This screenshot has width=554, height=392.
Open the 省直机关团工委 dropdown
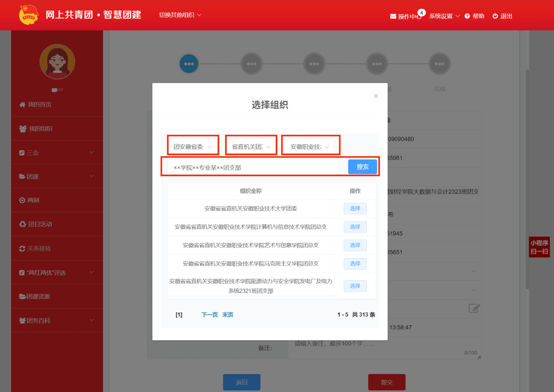[x=251, y=147]
